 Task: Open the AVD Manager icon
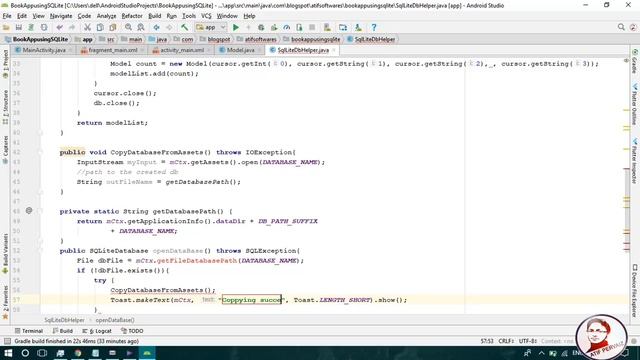(x=327, y=27)
